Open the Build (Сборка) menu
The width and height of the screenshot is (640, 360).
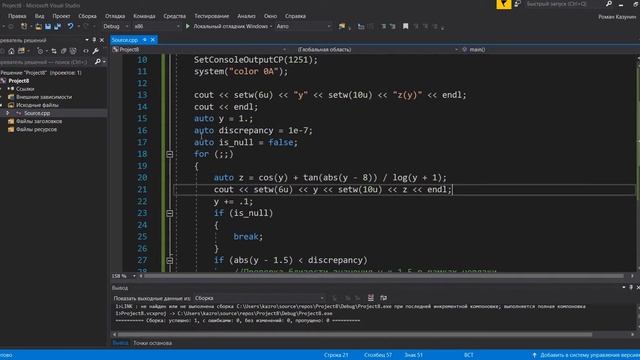tap(87, 16)
